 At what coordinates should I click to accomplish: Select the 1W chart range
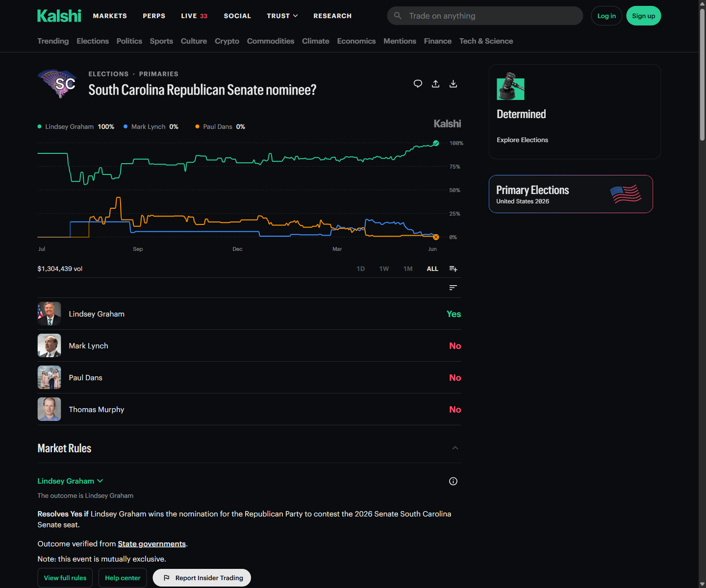point(384,269)
